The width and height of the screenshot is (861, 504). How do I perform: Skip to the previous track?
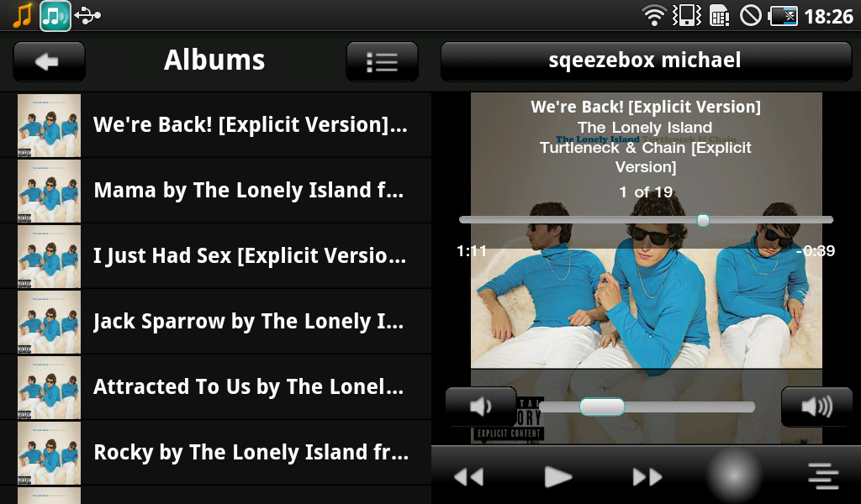point(469,476)
